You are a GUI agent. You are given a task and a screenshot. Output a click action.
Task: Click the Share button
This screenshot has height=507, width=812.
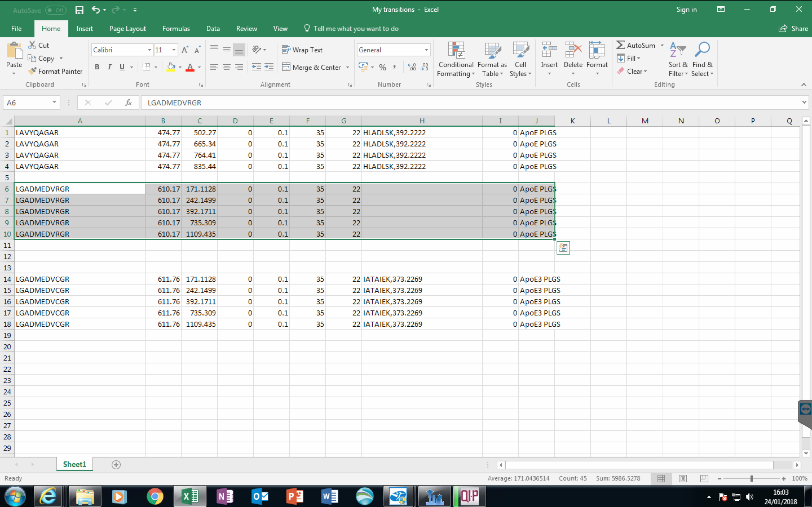[793, 29]
